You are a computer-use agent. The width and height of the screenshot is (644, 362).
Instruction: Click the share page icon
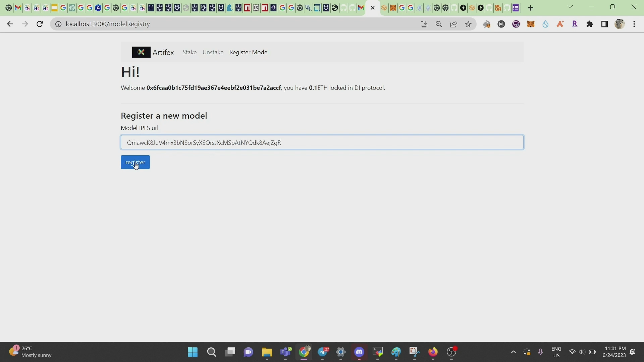pyautogui.click(x=453, y=24)
